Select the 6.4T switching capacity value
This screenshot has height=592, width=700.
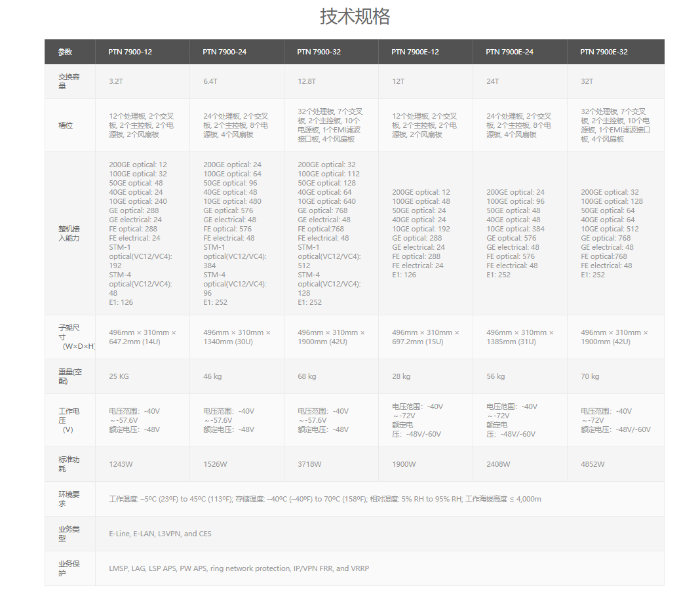(210, 81)
